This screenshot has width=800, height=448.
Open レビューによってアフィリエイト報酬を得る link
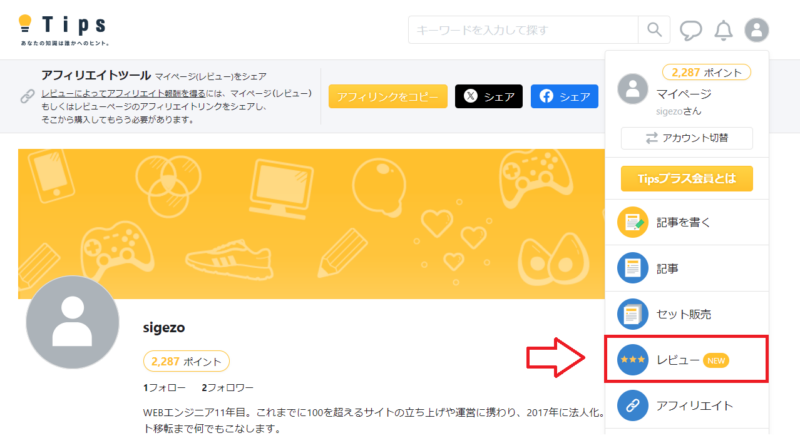pos(123,93)
